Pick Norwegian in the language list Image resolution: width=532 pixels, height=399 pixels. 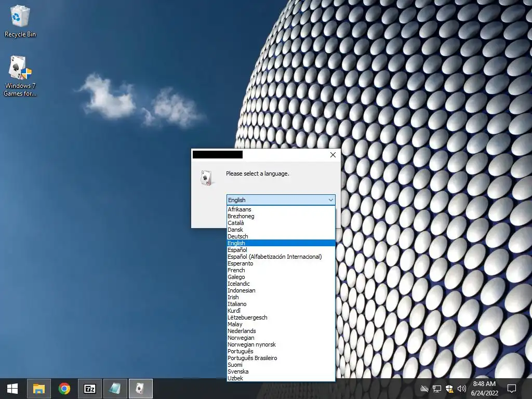(281, 338)
